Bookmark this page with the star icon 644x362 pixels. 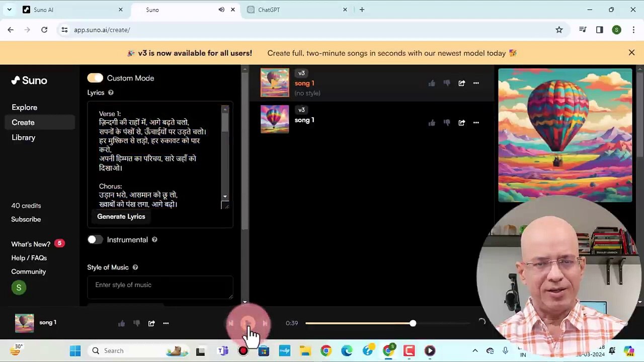pyautogui.click(x=559, y=30)
